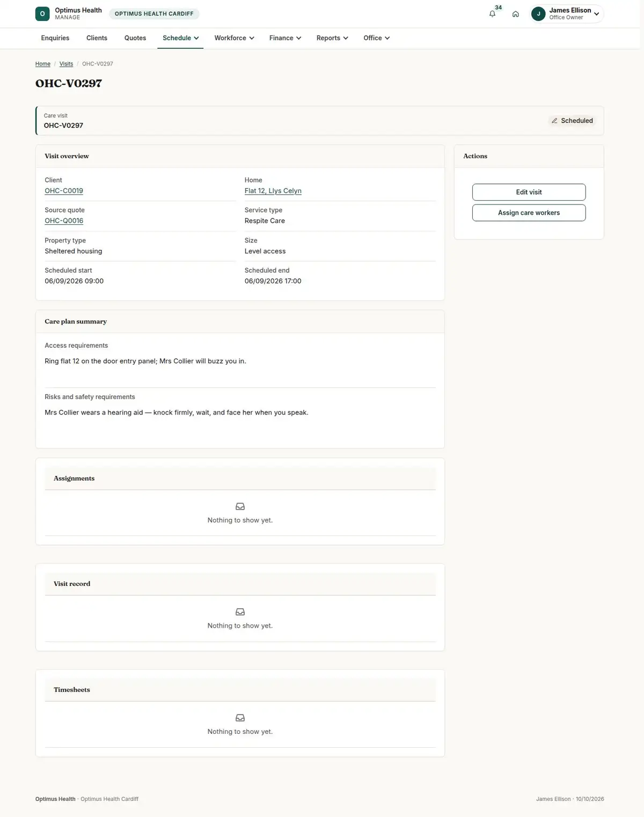The image size is (644, 817).
Task: Open the James Ellison account chevron
Action: pyautogui.click(x=596, y=14)
